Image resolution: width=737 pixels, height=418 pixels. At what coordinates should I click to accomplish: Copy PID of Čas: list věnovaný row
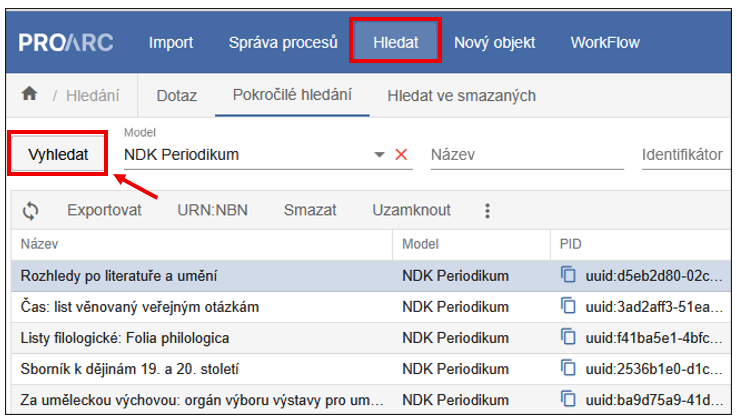coord(568,306)
